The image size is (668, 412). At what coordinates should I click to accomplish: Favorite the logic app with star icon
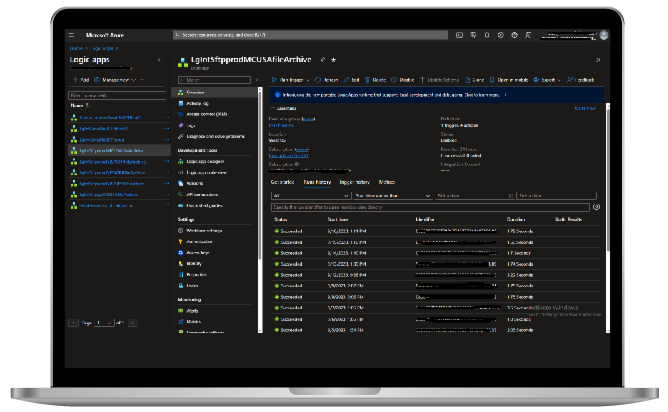pyautogui.click(x=334, y=60)
